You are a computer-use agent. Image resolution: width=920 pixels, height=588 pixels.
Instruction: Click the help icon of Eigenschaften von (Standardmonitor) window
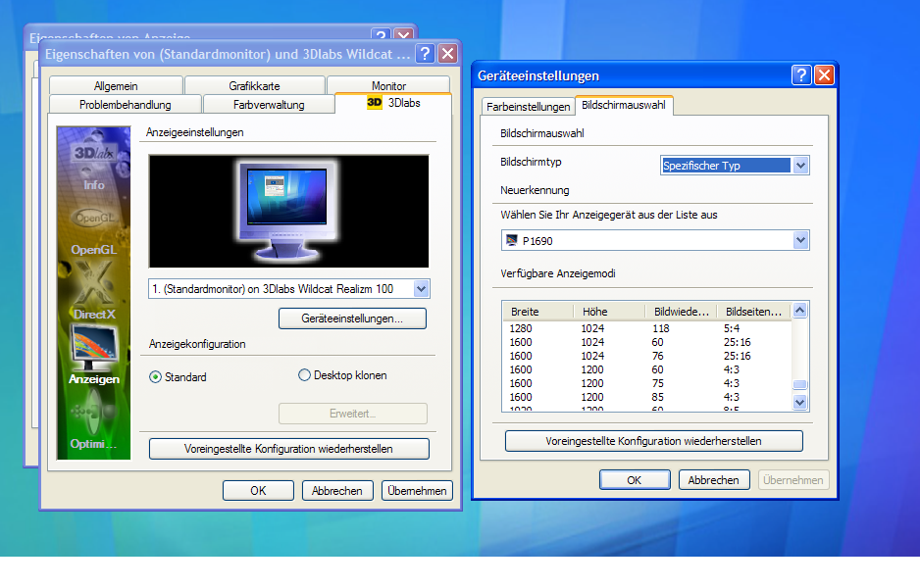pyautogui.click(x=425, y=54)
